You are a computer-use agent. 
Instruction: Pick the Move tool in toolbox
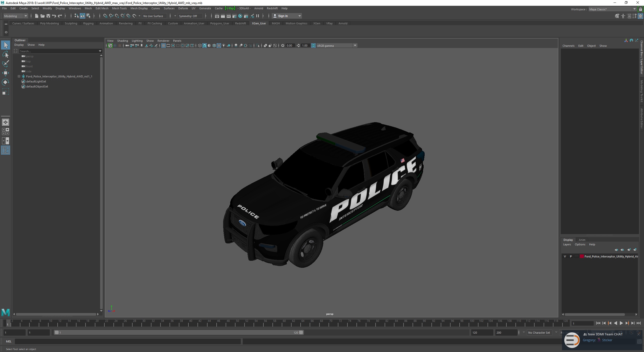(x=6, y=73)
